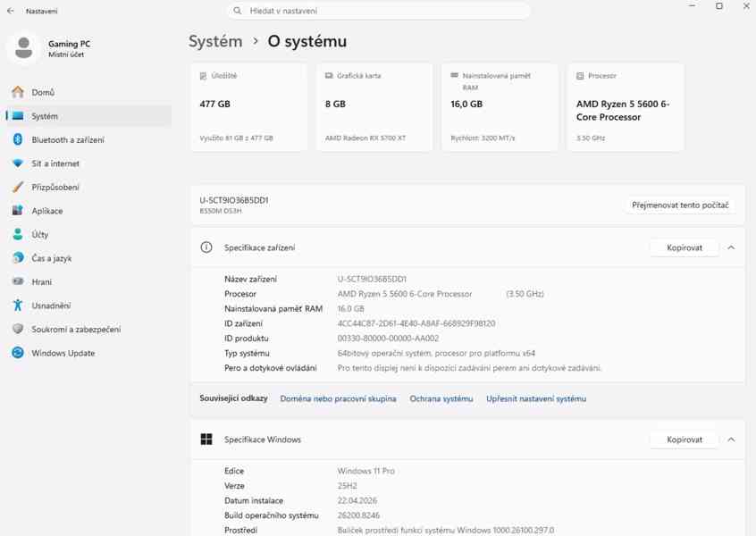
Task: Collapse the Specifikace zařízení section chevron
Action: point(731,247)
